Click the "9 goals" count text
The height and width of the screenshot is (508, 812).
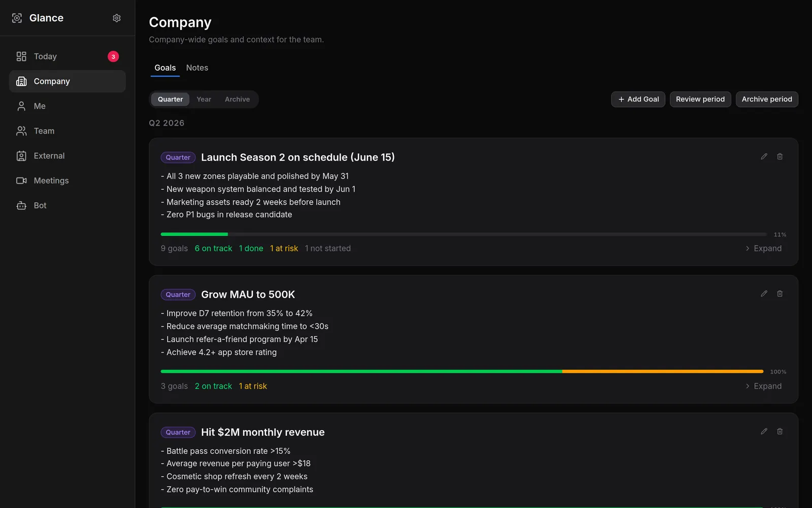pos(174,248)
